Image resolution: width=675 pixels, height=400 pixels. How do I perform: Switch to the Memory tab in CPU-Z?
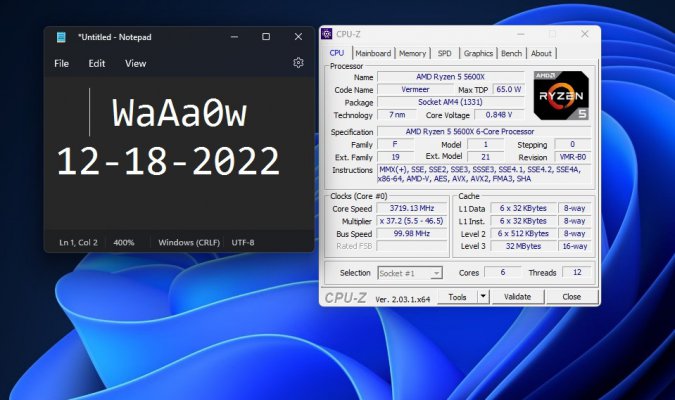pyautogui.click(x=412, y=53)
